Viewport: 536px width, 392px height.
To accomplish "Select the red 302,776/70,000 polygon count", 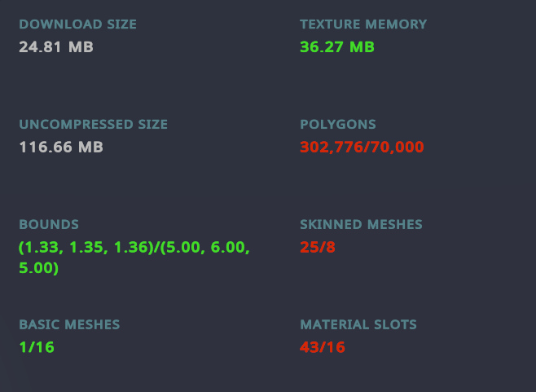I will pos(362,147).
